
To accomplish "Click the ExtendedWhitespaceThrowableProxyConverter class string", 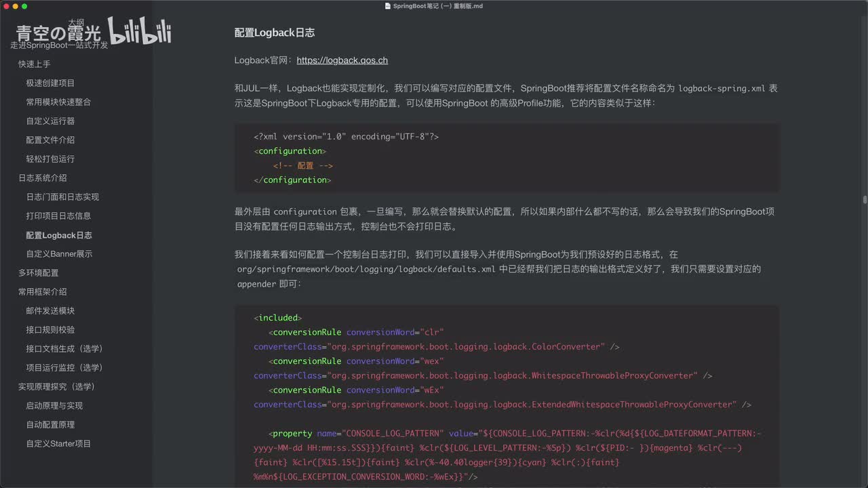I will 532,405.
